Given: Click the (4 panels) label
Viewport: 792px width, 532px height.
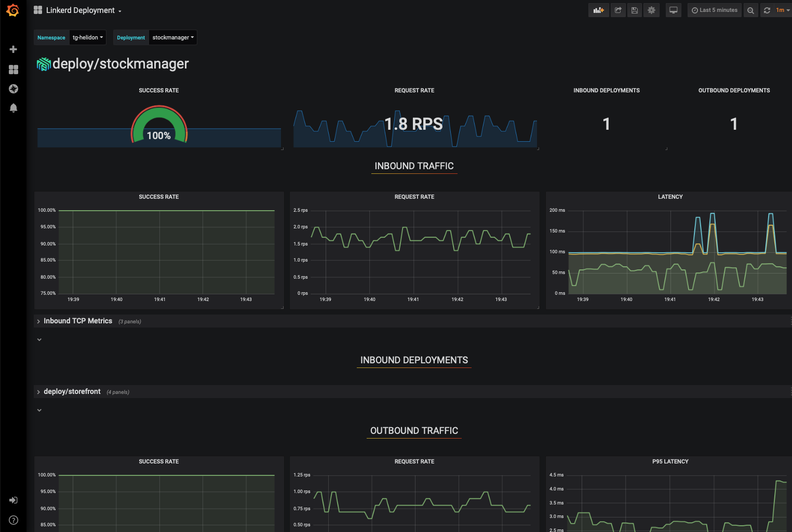Looking at the screenshot, I should point(118,392).
